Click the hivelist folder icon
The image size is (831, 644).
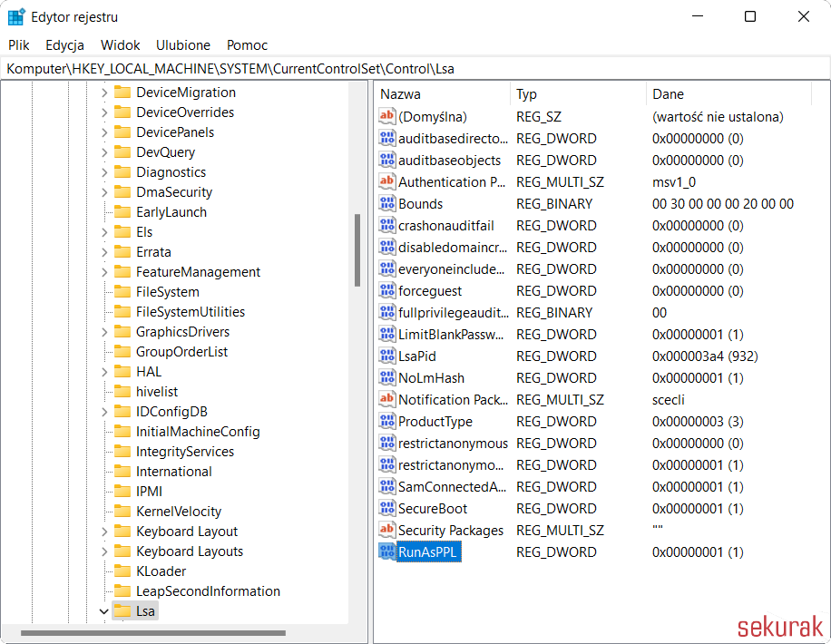122,391
